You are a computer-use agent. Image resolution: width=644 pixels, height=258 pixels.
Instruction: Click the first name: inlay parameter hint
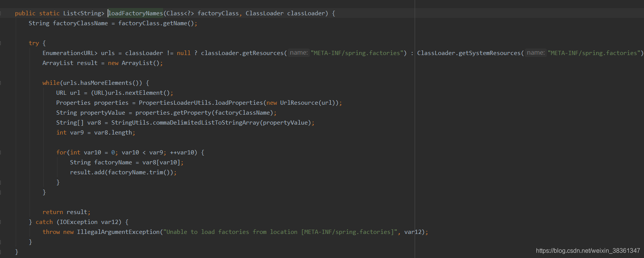pyautogui.click(x=299, y=53)
